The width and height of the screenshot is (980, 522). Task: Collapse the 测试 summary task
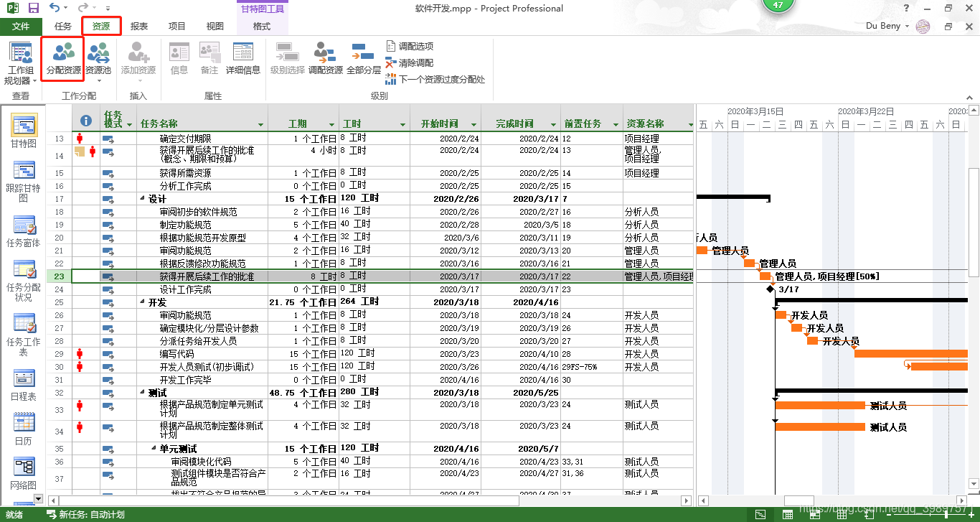click(142, 393)
